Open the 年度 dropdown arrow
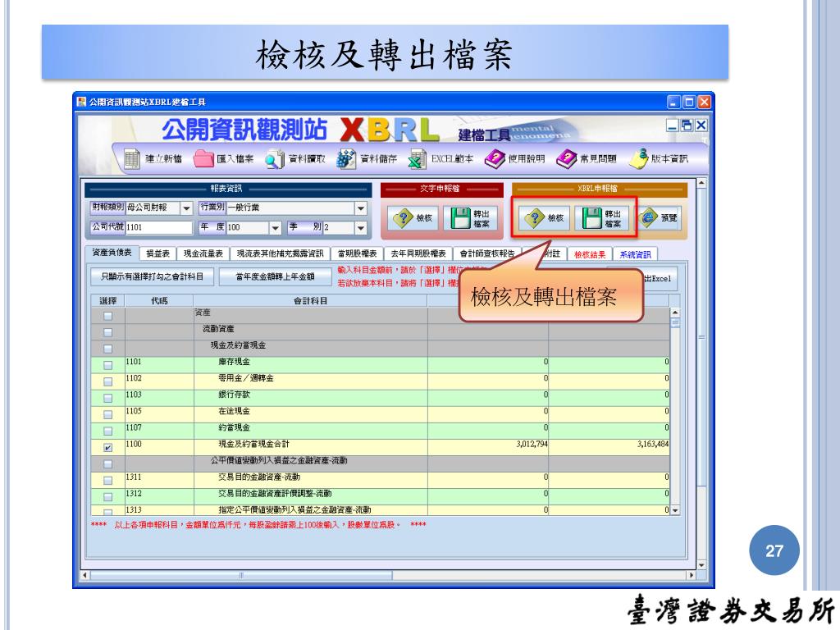Screen dimensions: 840x630 coord(275,228)
